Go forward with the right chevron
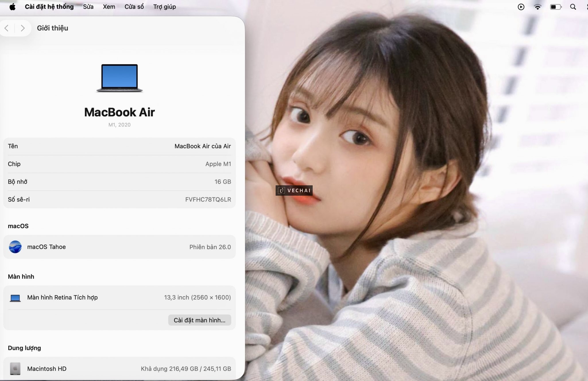Image resolution: width=588 pixels, height=381 pixels. [x=23, y=28]
